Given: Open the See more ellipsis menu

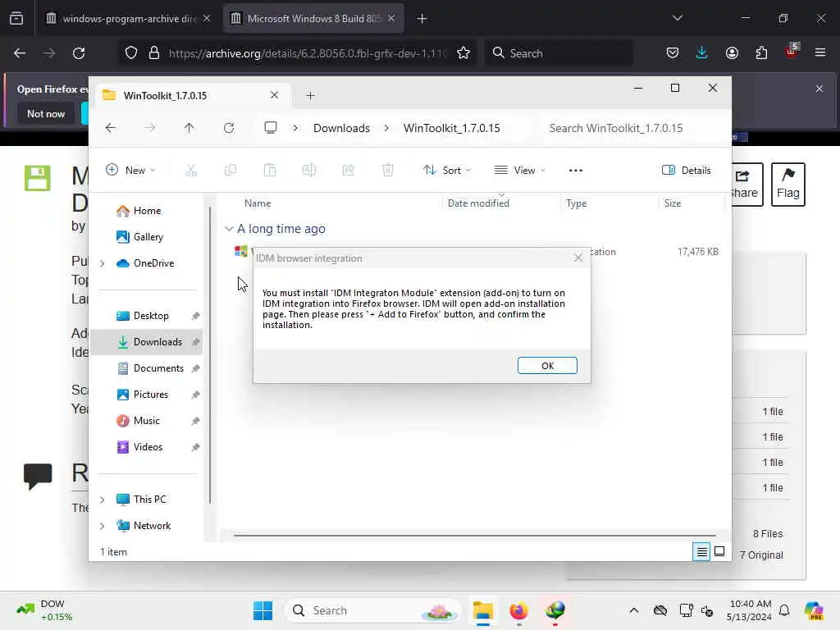Looking at the screenshot, I should click(575, 171).
